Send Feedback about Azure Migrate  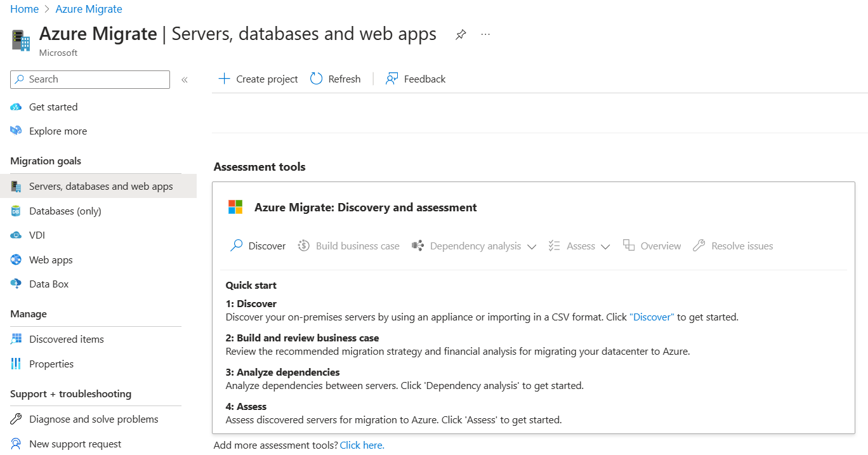pos(416,79)
